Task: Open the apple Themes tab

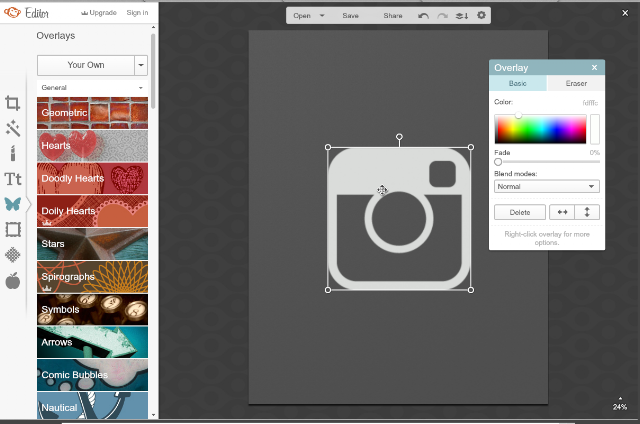Action: click(13, 281)
